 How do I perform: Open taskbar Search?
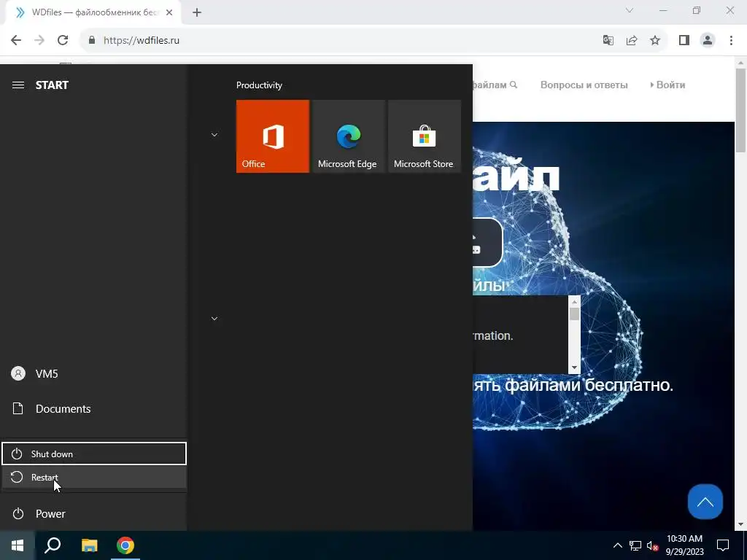click(53, 545)
